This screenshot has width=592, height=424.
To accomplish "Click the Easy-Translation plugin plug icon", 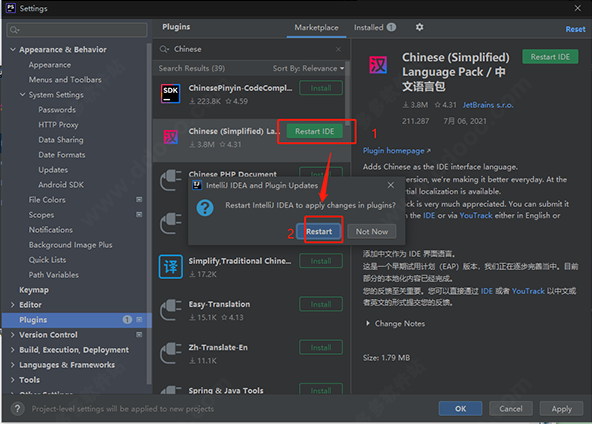I will click(x=171, y=310).
